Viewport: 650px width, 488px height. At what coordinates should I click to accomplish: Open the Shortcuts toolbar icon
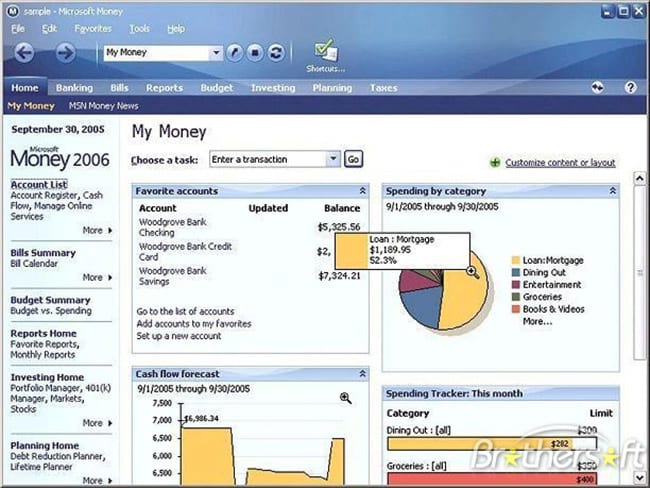(325, 52)
